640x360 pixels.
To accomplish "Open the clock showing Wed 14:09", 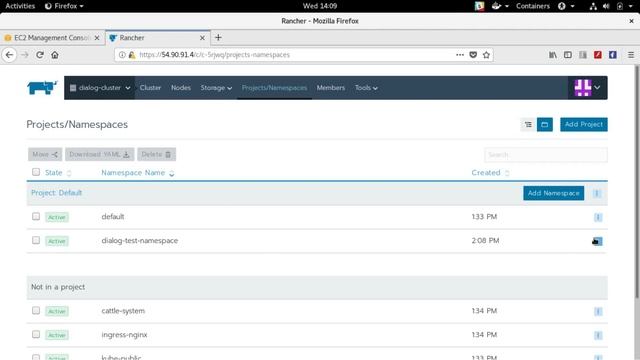I will pos(320,6).
